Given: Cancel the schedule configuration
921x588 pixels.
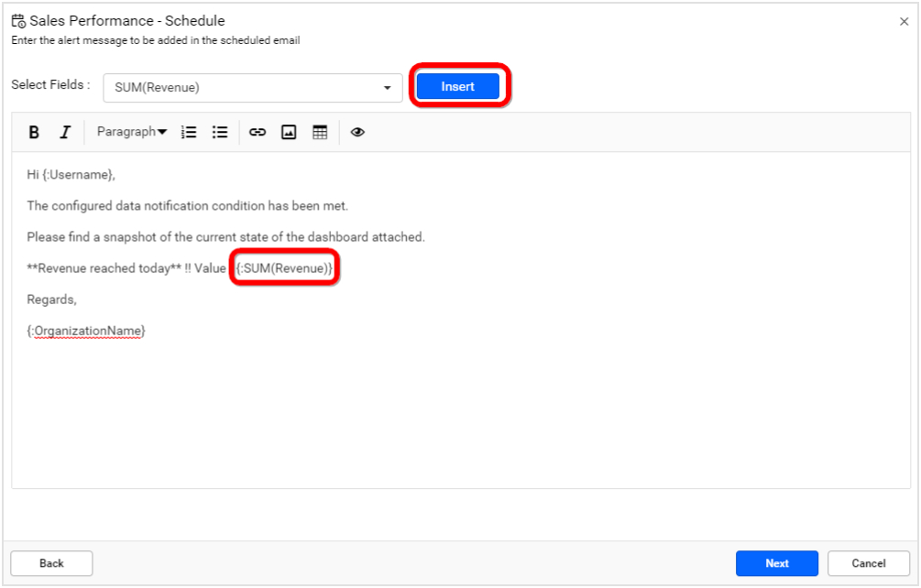Looking at the screenshot, I should click(867, 563).
